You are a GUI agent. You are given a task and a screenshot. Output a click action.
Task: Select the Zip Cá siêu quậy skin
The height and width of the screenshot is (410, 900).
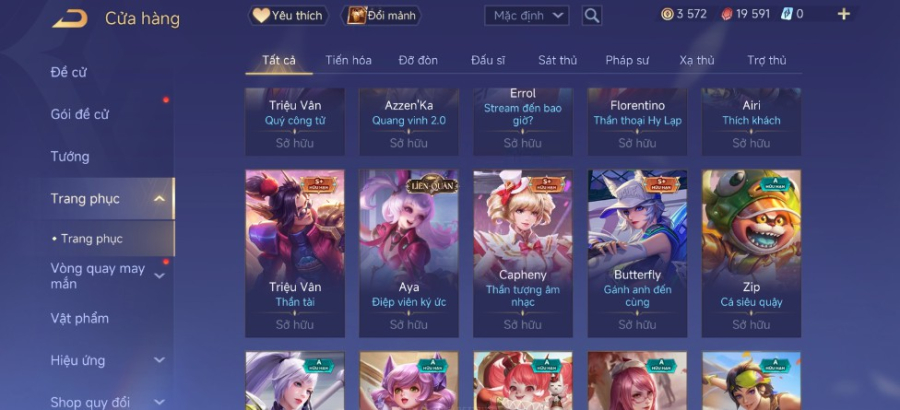751,253
